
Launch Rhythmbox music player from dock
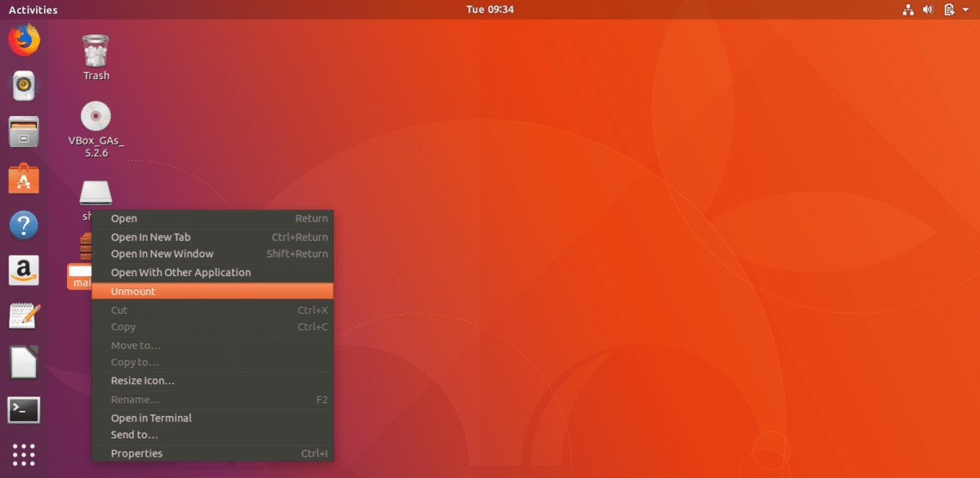click(x=24, y=86)
